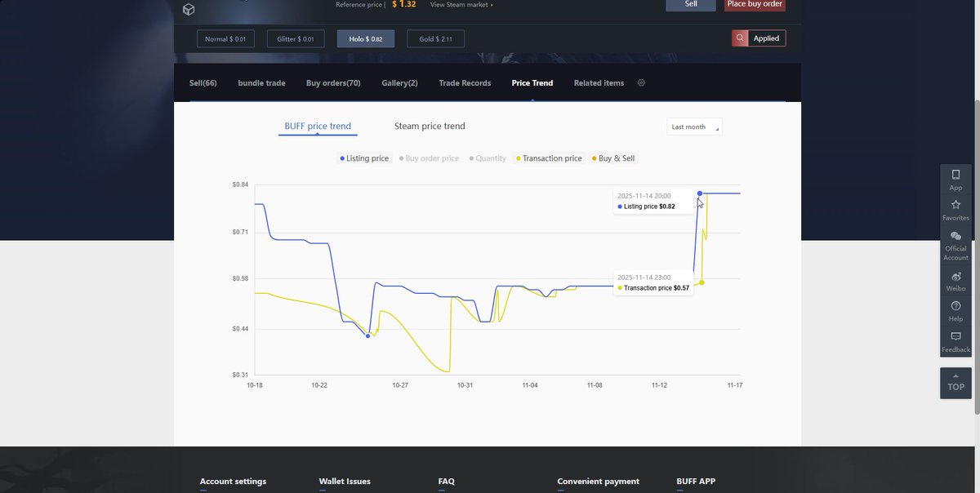Click the Favorites star icon
This screenshot has height=493, width=980.
(955, 205)
